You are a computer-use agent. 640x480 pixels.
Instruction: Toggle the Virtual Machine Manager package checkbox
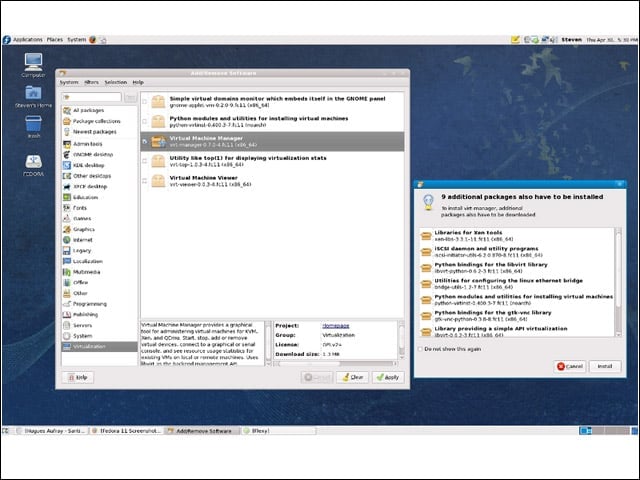click(x=144, y=141)
